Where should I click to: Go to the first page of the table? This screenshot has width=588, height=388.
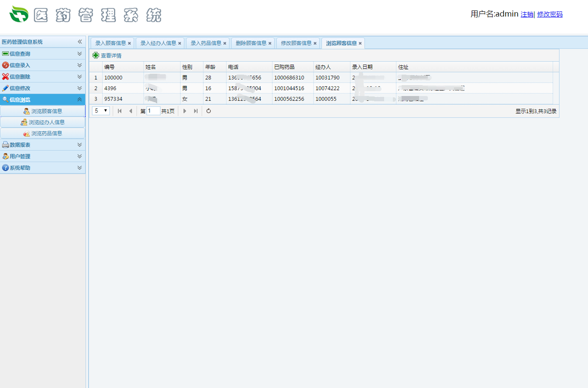click(x=120, y=111)
